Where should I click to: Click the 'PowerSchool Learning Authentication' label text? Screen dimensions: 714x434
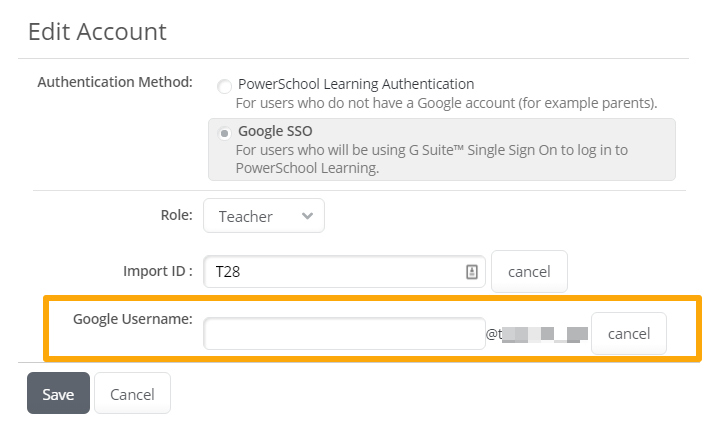click(356, 84)
